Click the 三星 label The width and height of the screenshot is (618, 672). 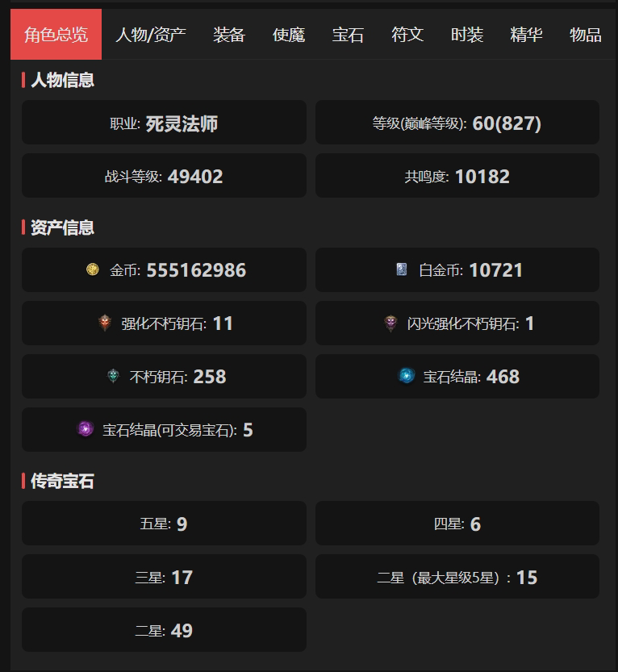tap(148, 578)
